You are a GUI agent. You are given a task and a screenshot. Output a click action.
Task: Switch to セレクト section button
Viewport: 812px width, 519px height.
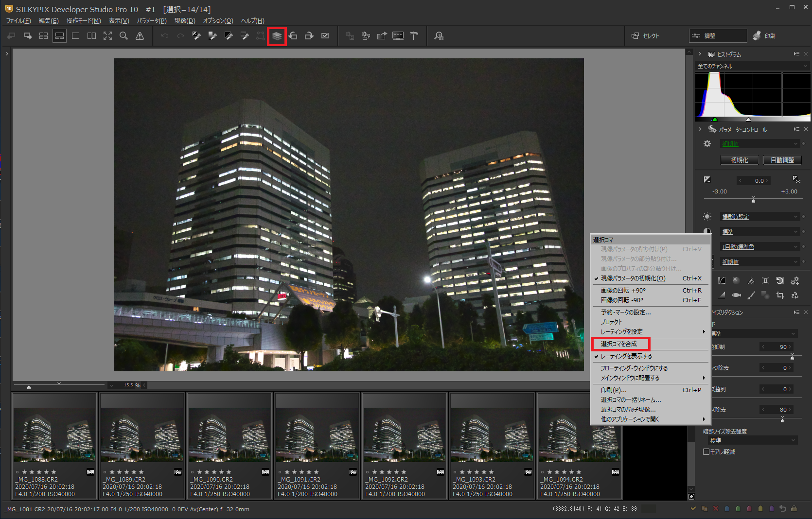(645, 36)
